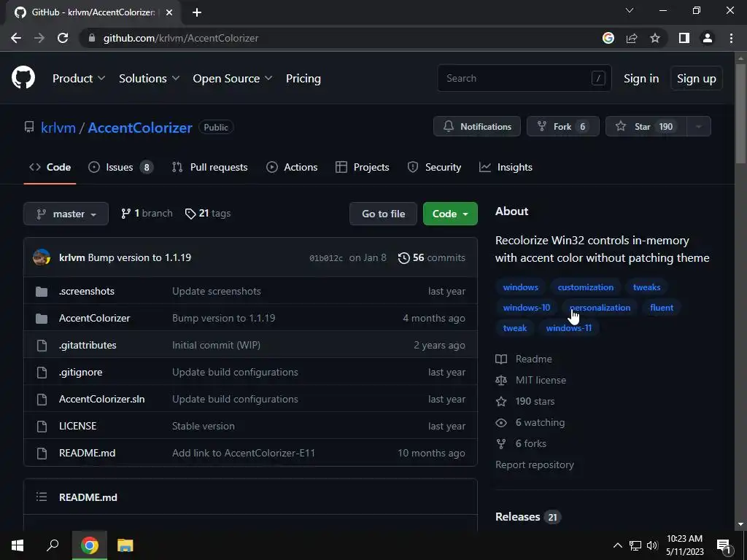747x560 pixels.
Task: Open the Google account icon in address bar
Action: click(x=608, y=38)
